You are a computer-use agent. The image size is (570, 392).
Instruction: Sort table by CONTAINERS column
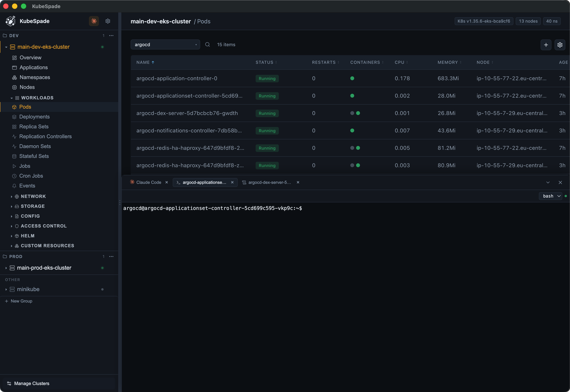(367, 62)
